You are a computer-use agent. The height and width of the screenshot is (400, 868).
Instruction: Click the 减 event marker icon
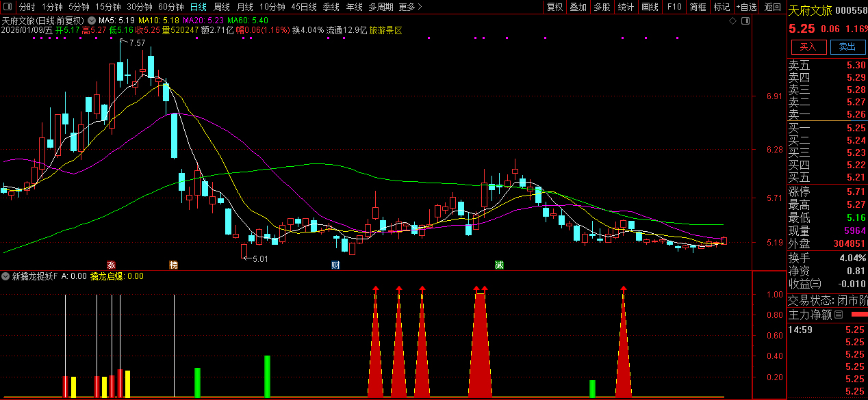(500, 265)
